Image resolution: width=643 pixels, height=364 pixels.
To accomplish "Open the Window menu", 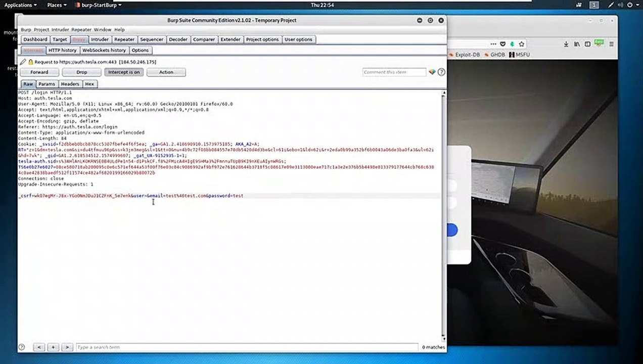I will (103, 30).
